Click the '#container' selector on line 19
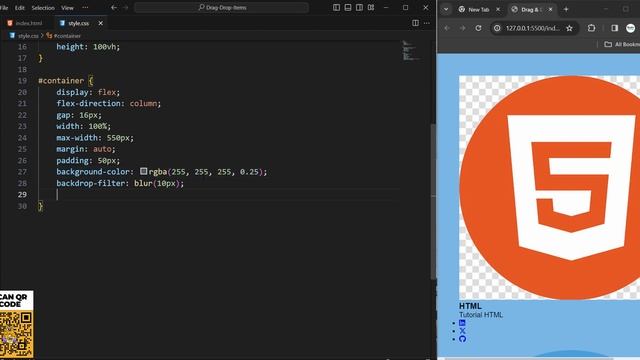The width and height of the screenshot is (640, 360). click(61, 81)
